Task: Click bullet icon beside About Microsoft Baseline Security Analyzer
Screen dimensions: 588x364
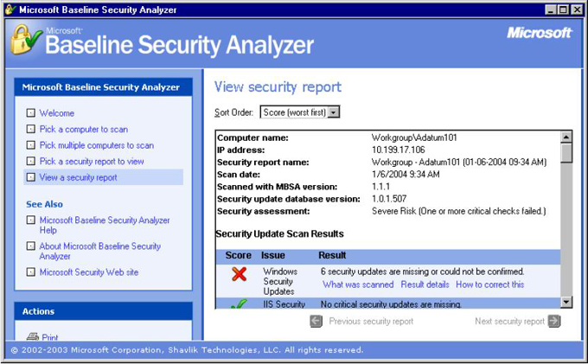Action: pos(31,246)
